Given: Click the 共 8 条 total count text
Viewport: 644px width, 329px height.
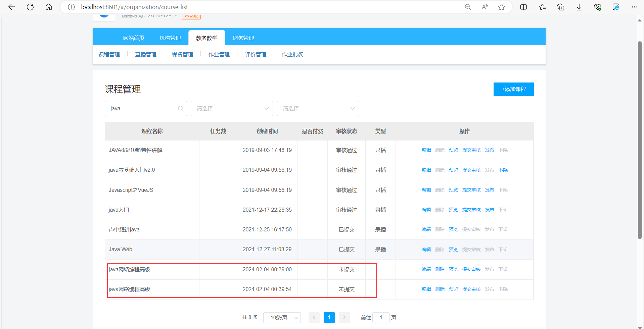Looking at the screenshot, I should click(x=250, y=317).
